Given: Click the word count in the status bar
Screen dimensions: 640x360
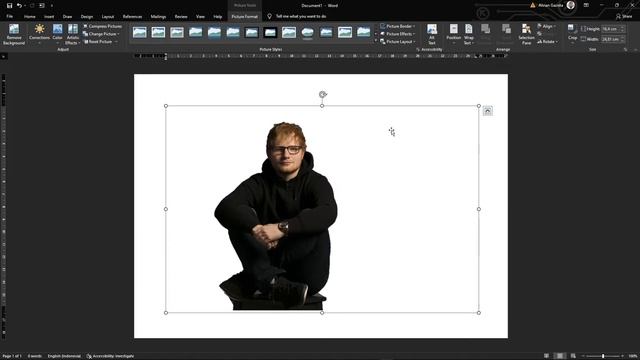Looking at the screenshot, I should pyautogui.click(x=35, y=356).
